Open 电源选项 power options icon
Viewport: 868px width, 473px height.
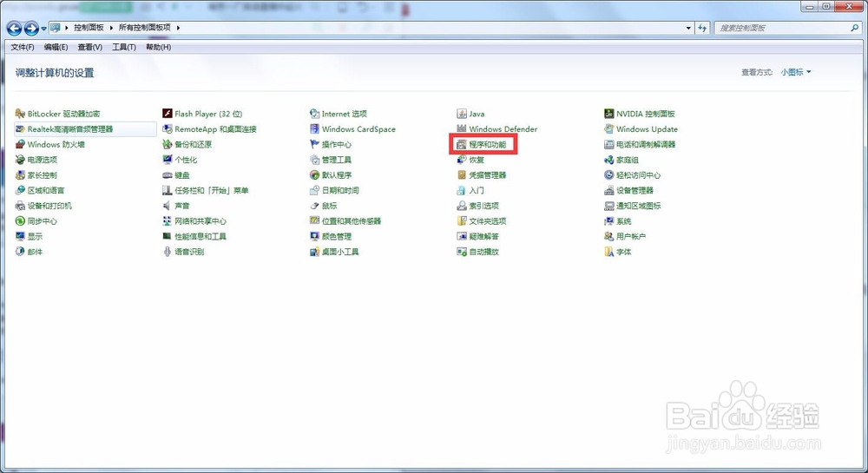click(20, 160)
